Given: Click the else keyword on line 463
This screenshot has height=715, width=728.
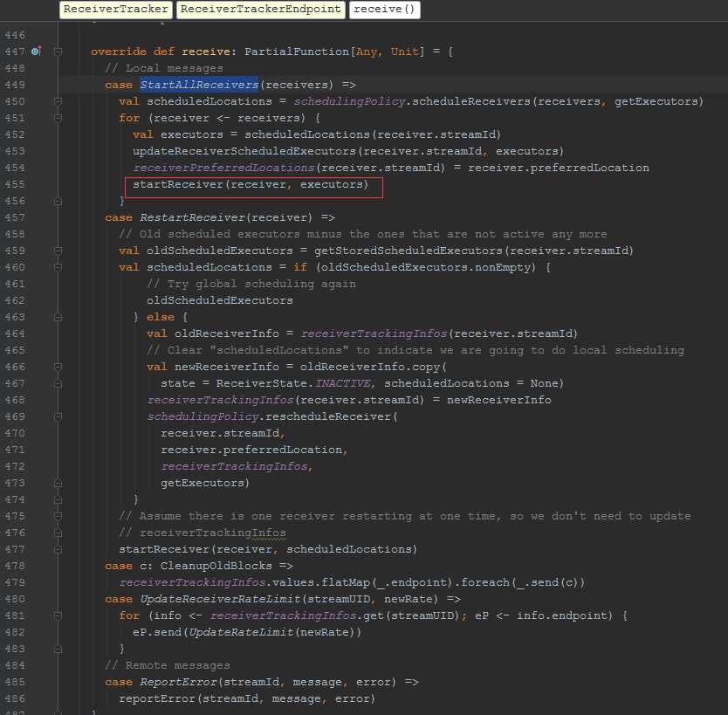Looking at the screenshot, I should click(x=161, y=317).
